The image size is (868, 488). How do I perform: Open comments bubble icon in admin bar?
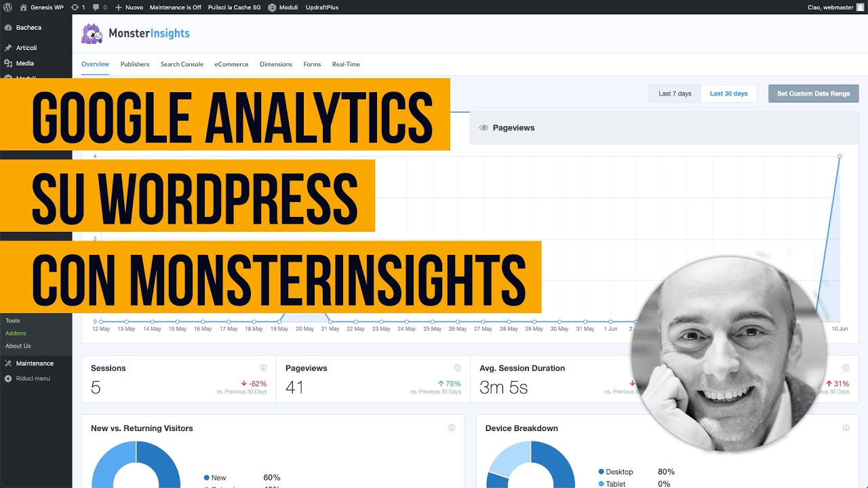coord(96,7)
